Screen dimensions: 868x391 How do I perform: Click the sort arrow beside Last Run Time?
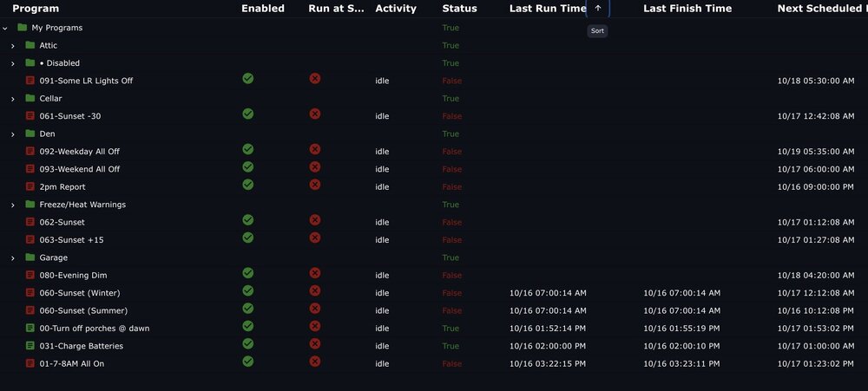click(598, 9)
